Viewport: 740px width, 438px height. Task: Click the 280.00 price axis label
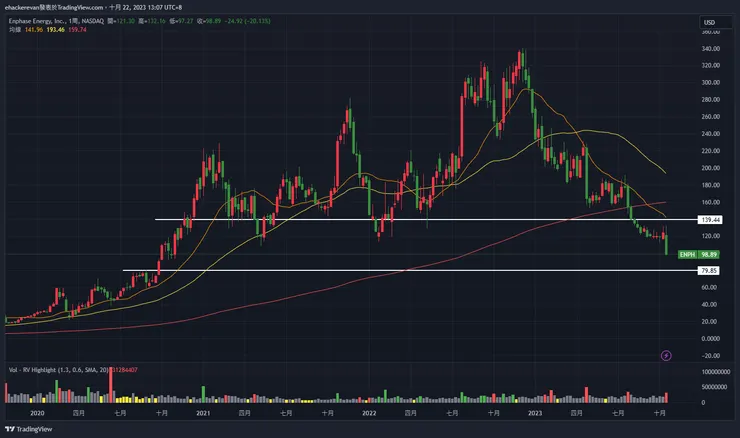tap(711, 100)
